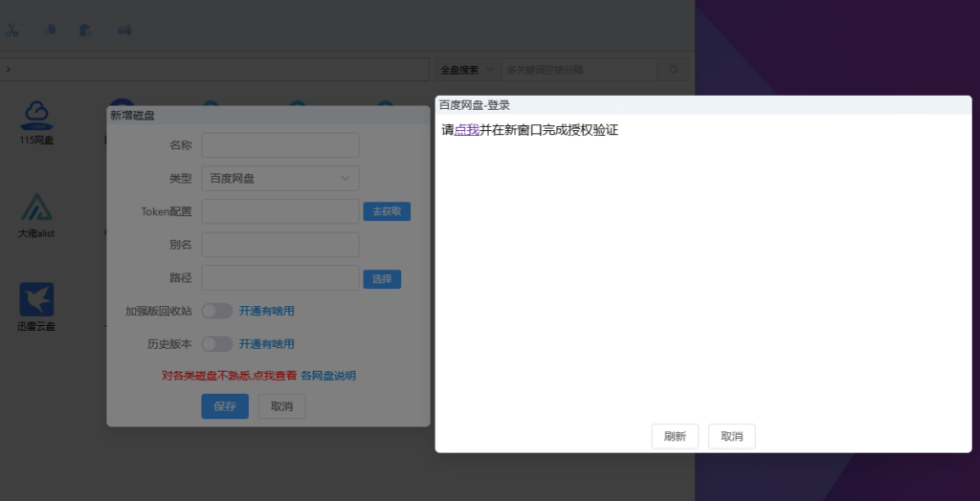Open the 115网盘 drive icon

click(36, 122)
